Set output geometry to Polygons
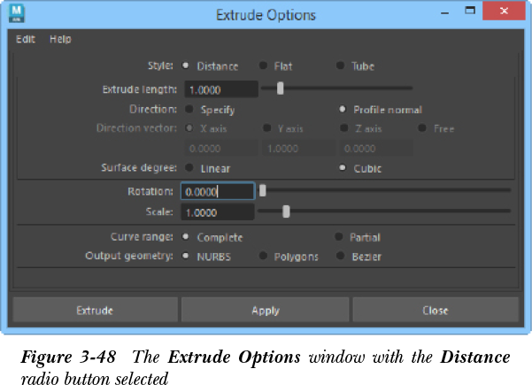This screenshot has height=392, width=532. 263,257
